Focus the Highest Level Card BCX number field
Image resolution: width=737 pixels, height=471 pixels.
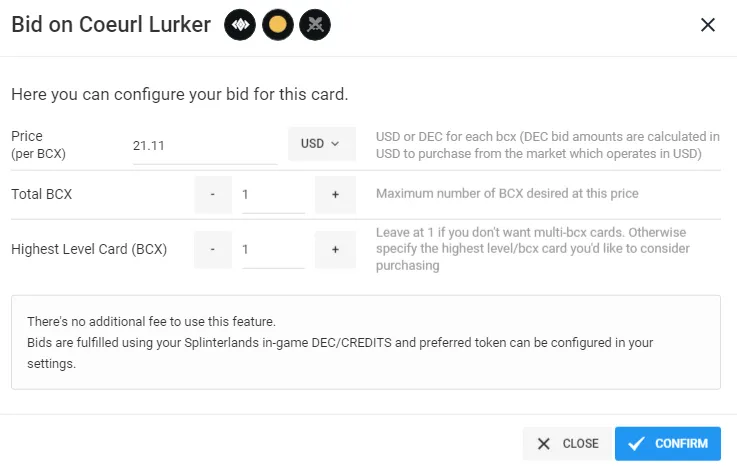tap(273, 250)
